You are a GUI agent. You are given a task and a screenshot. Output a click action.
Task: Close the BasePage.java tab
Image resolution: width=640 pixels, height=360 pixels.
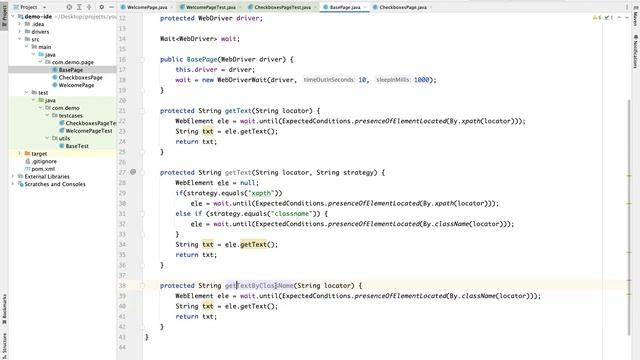[365, 7]
